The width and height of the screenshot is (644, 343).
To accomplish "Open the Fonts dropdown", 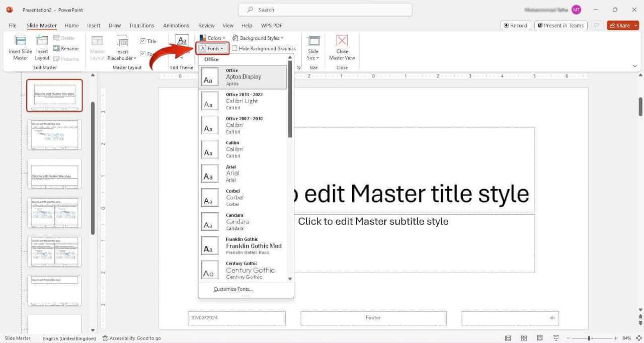I will [x=212, y=48].
